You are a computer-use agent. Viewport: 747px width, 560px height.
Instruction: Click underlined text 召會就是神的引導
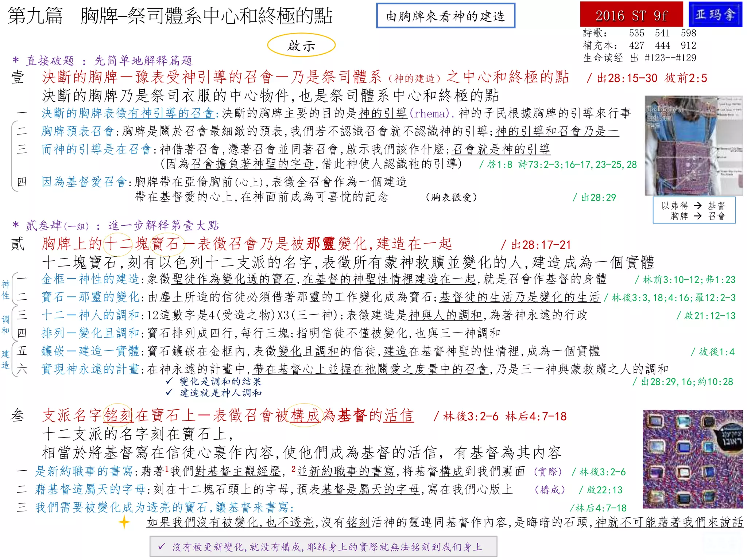tap(501, 149)
